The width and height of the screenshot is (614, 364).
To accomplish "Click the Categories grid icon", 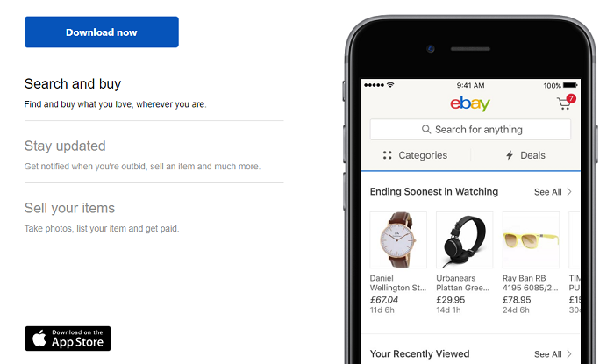I will (388, 155).
